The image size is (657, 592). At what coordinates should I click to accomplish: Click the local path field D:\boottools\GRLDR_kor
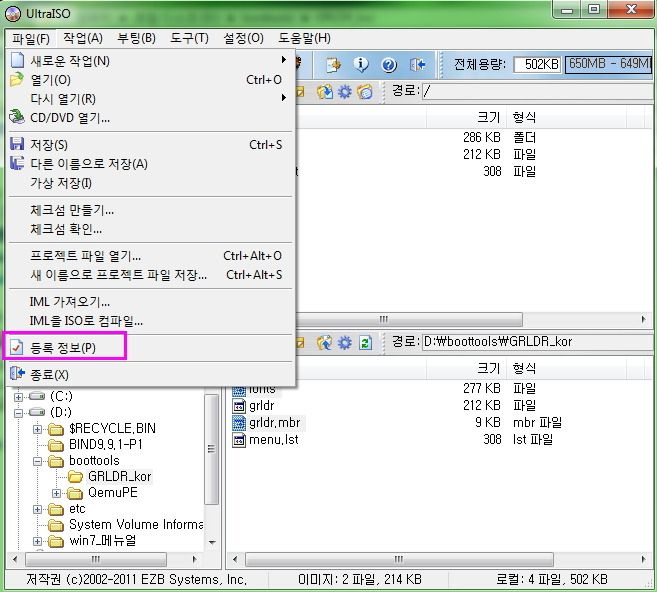pyautogui.click(x=537, y=342)
